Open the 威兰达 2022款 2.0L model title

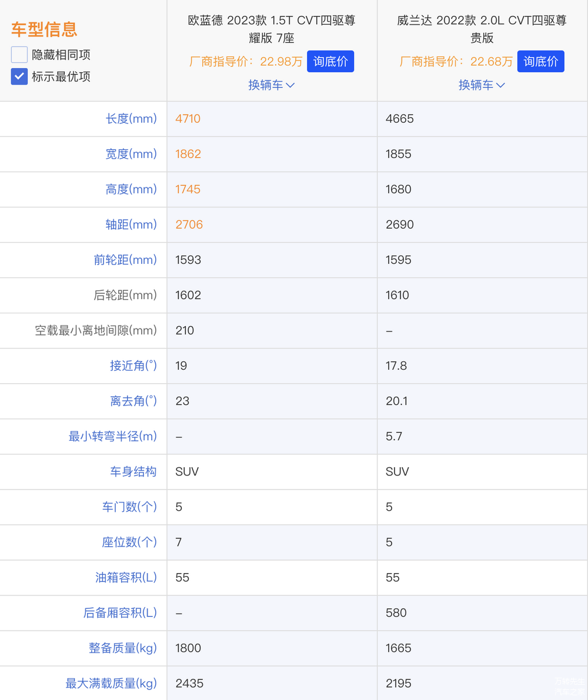(x=482, y=29)
